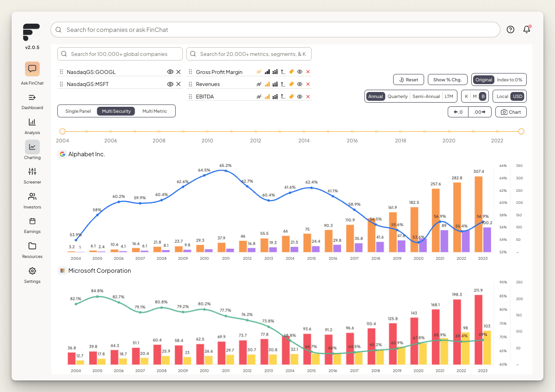
Task: Hide the EBITDA series
Action: coord(300,97)
